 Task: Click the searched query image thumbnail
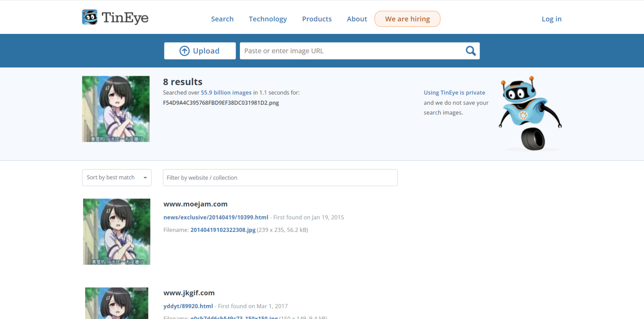116,109
